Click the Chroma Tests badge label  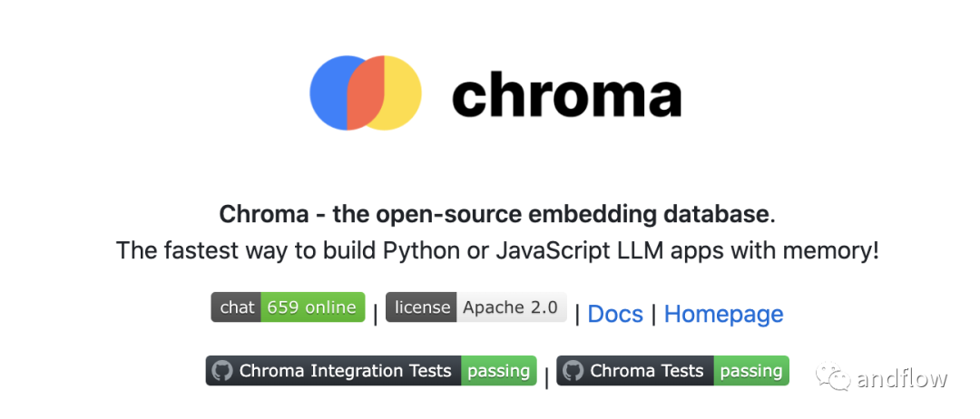646,371
